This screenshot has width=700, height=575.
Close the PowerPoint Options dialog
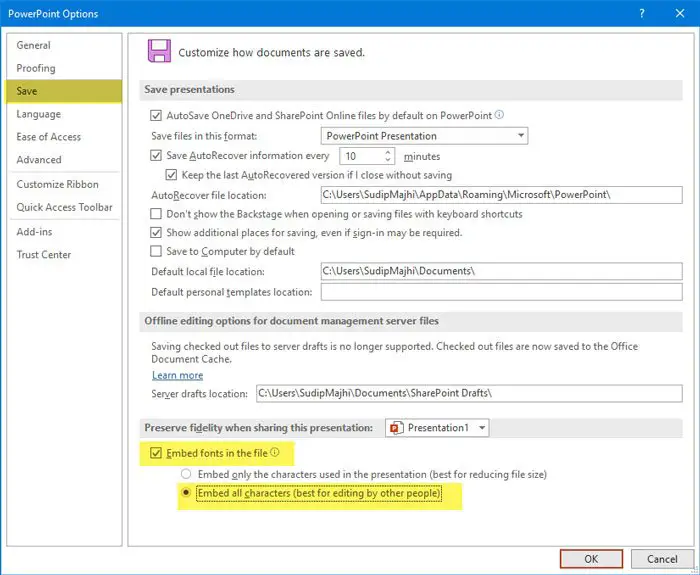tap(680, 13)
